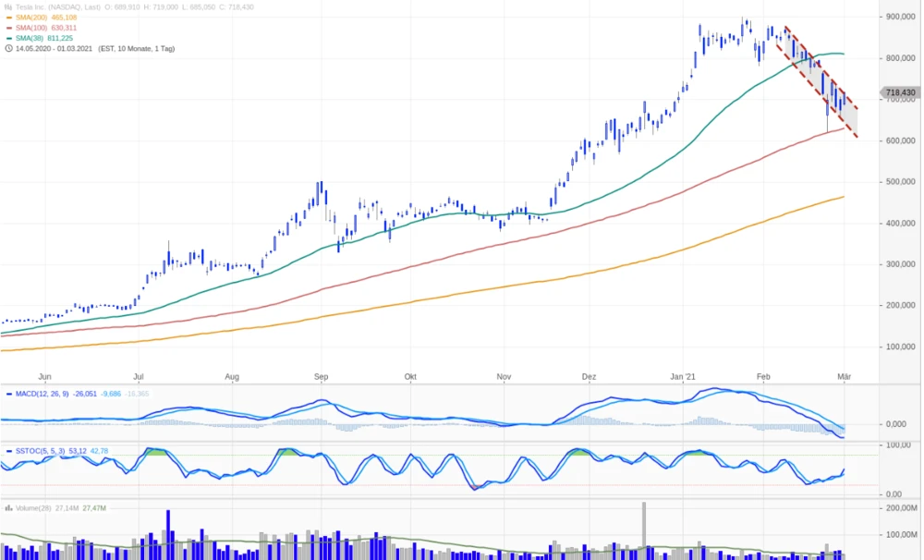The image size is (924, 560).
Task: Click the clock icon beside the date range
Action: click(x=8, y=48)
